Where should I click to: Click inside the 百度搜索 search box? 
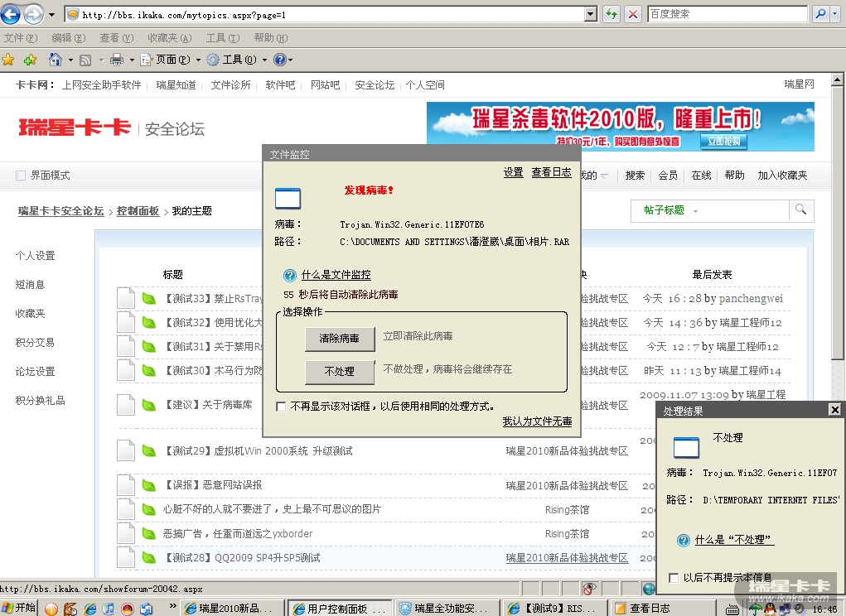tap(726, 14)
